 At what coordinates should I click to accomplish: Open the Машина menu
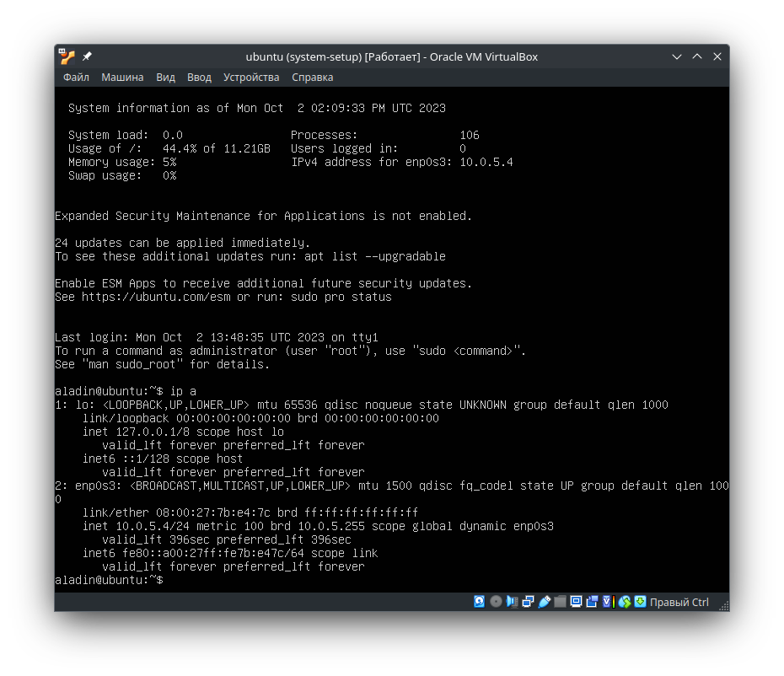122,77
